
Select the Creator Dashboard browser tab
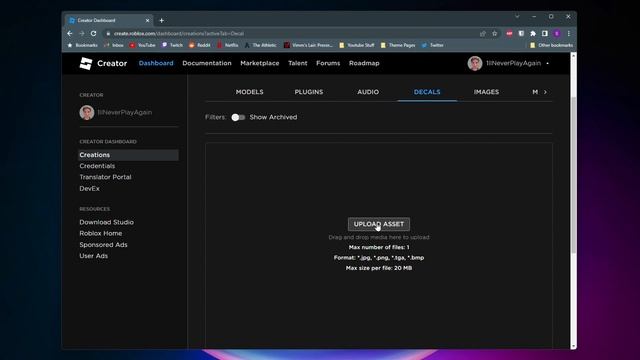[108, 20]
